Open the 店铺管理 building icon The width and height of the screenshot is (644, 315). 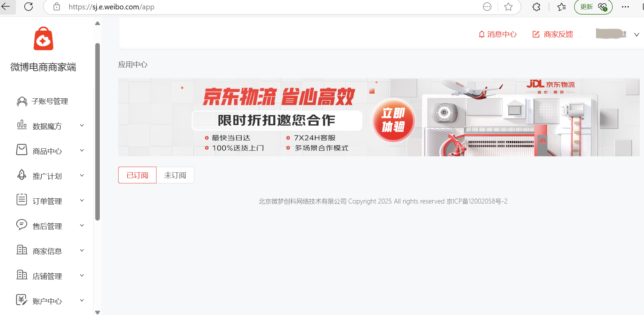22,275
